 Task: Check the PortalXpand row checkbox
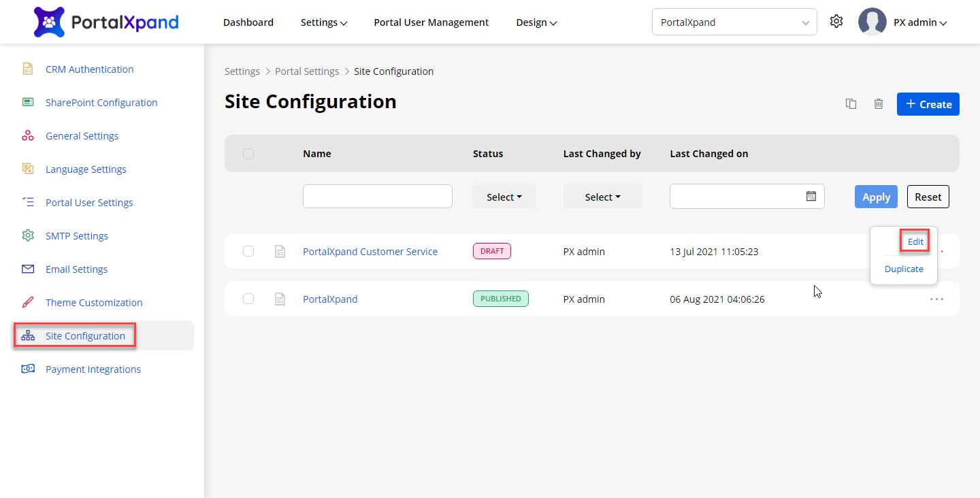(x=248, y=299)
